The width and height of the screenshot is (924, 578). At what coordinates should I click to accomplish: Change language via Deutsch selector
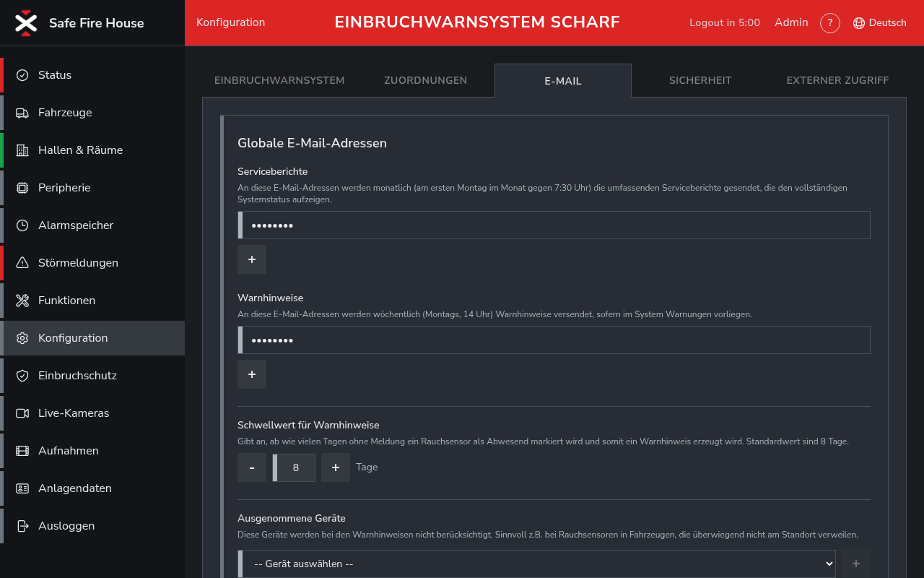[x=879, y=23]
